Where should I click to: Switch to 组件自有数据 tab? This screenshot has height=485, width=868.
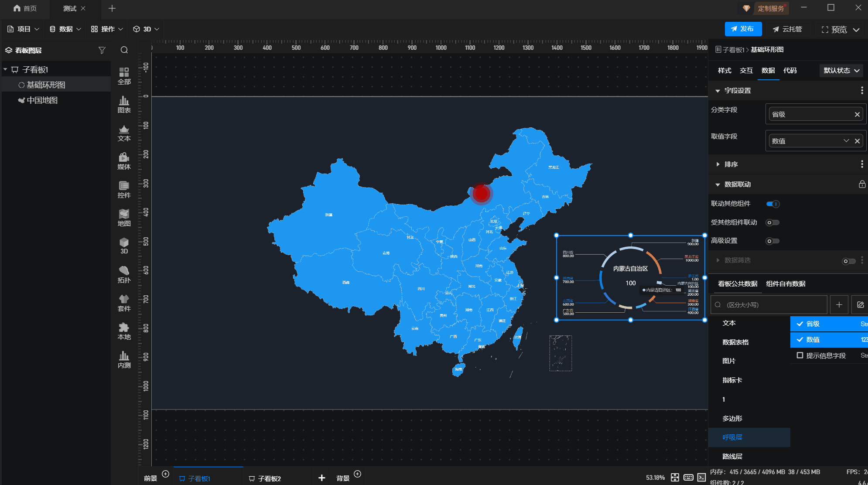pyautogui.click(x=786, y=284)
